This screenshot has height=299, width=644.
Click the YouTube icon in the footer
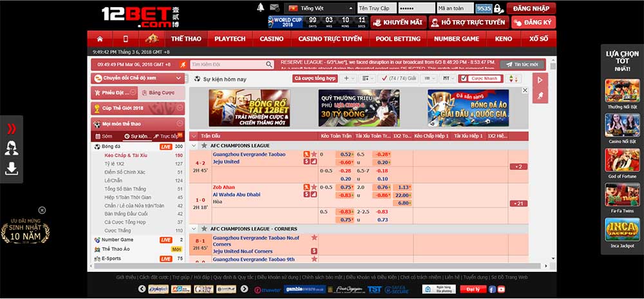(501, 289)
